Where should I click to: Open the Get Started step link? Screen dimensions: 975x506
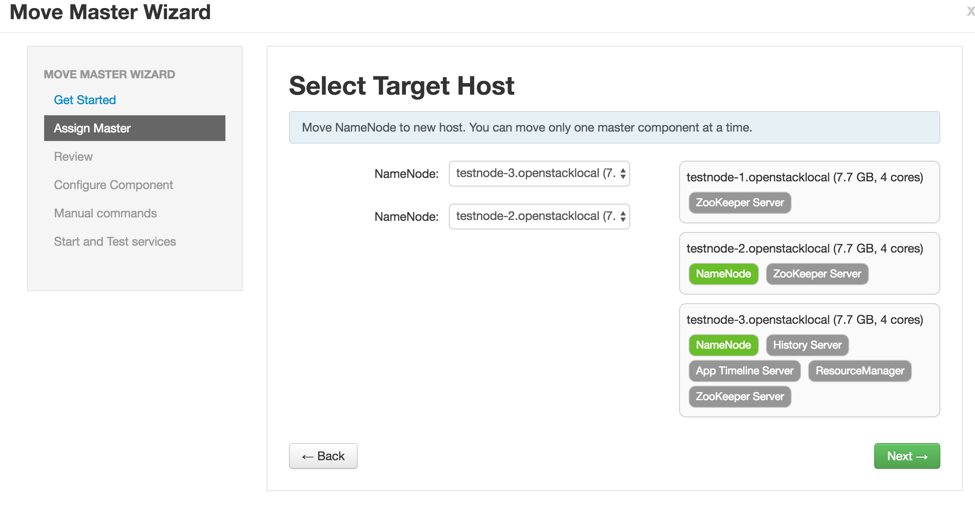(x=85, y=100)
